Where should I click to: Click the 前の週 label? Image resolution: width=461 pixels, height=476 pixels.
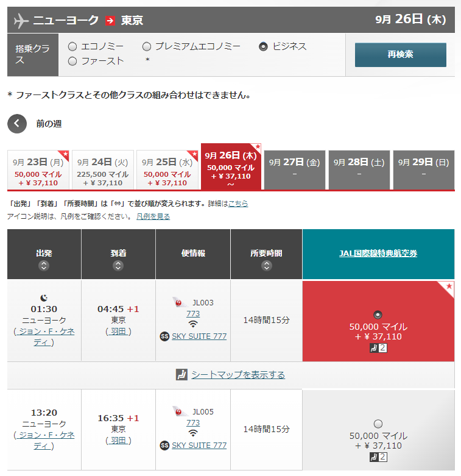(49, 124)
